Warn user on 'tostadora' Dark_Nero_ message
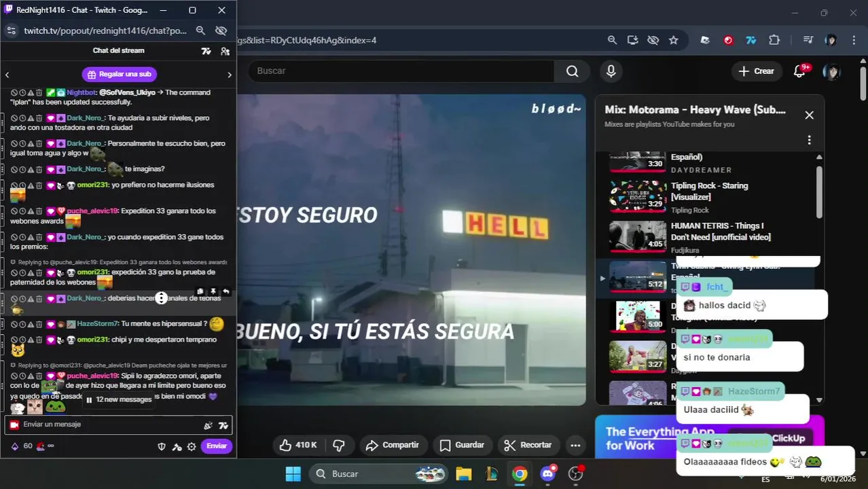Screen dimensions: 868x489 click(x=31, y=118)
